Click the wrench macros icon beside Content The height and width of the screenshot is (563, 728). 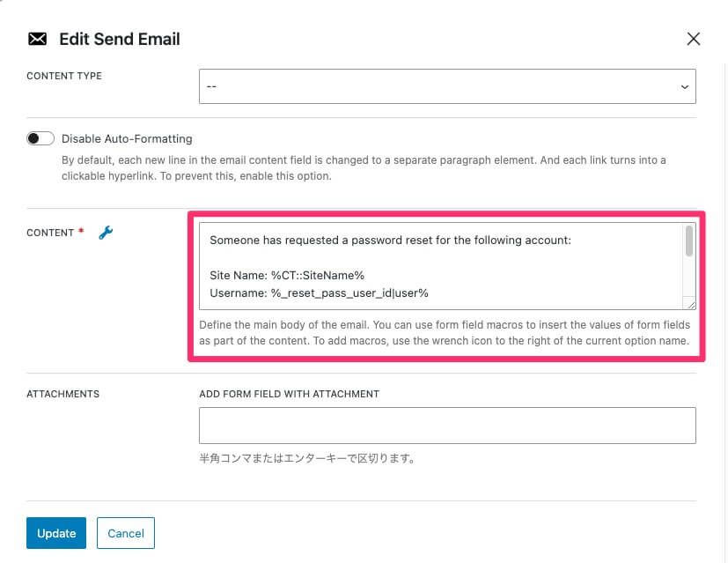click(106, 233)
